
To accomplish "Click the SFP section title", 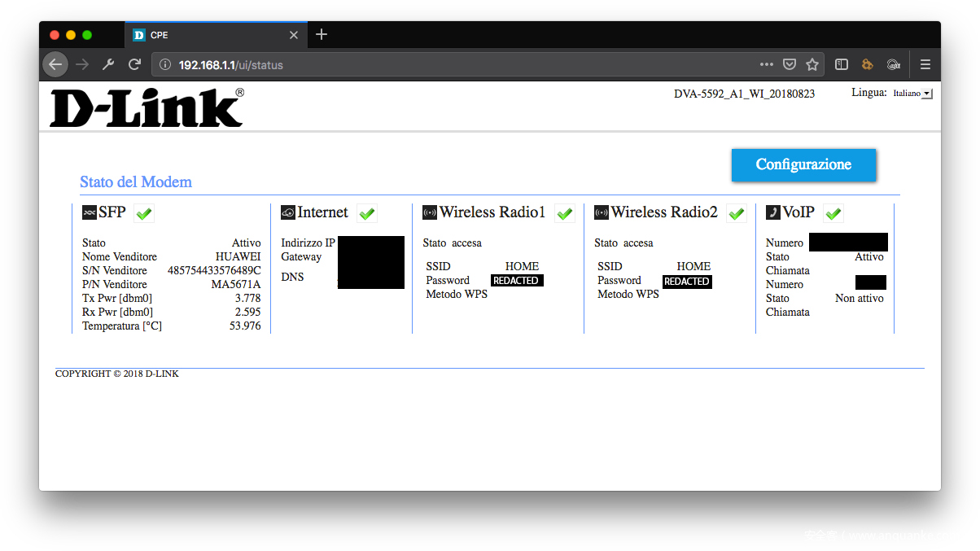I will [112, 212].
